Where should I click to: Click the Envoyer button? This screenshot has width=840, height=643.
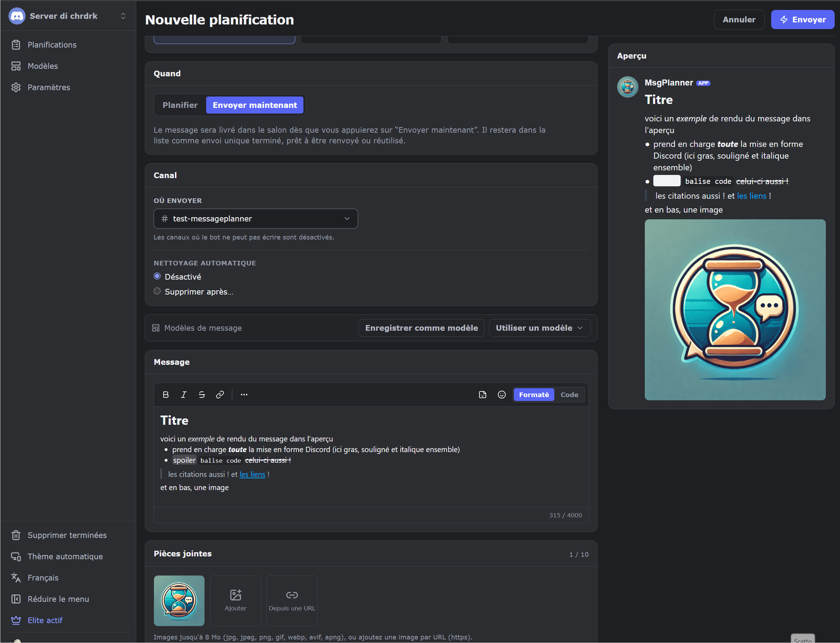tap(802, 20)
